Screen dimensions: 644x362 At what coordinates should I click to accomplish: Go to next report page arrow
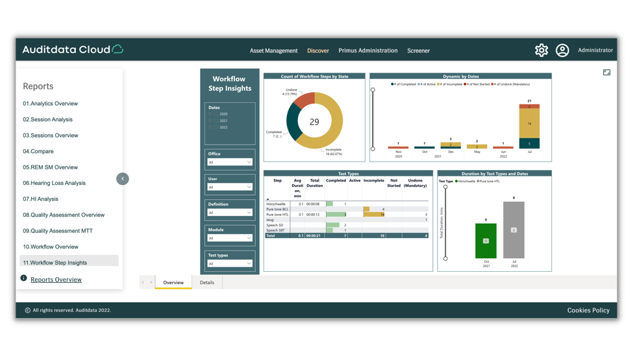coord(151,282)
